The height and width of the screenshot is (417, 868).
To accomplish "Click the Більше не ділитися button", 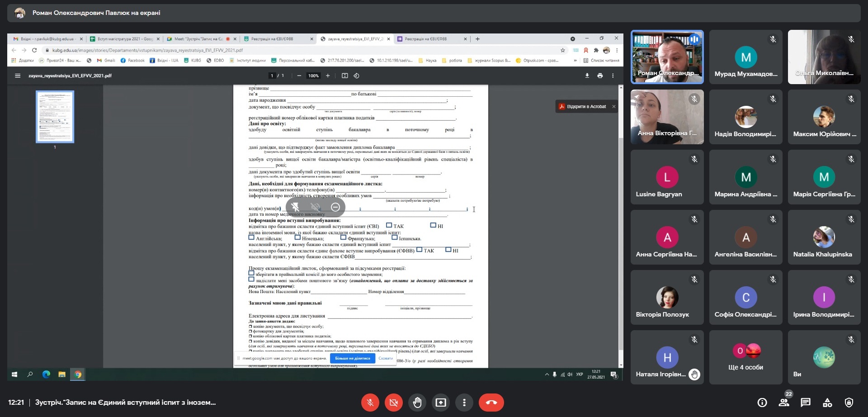I will (x=352, y=358).
